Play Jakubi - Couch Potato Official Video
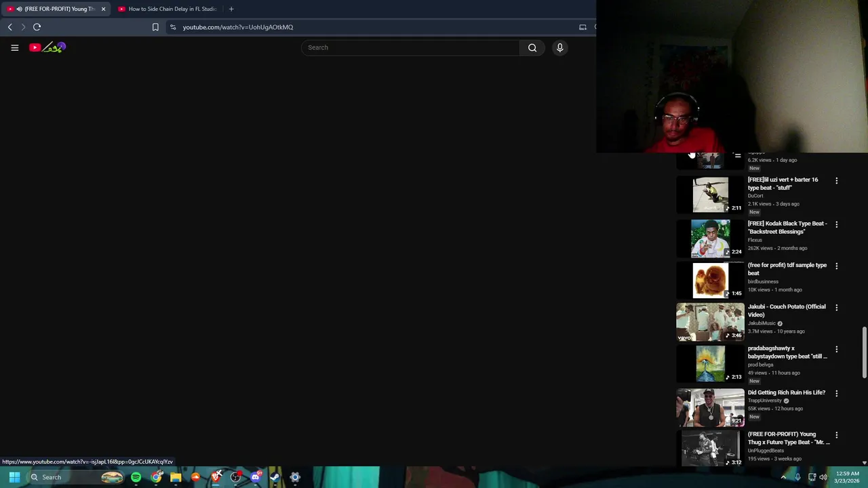The height and width of the screenshot is (488, 868). pyautogui.click(x=787, y=310)
